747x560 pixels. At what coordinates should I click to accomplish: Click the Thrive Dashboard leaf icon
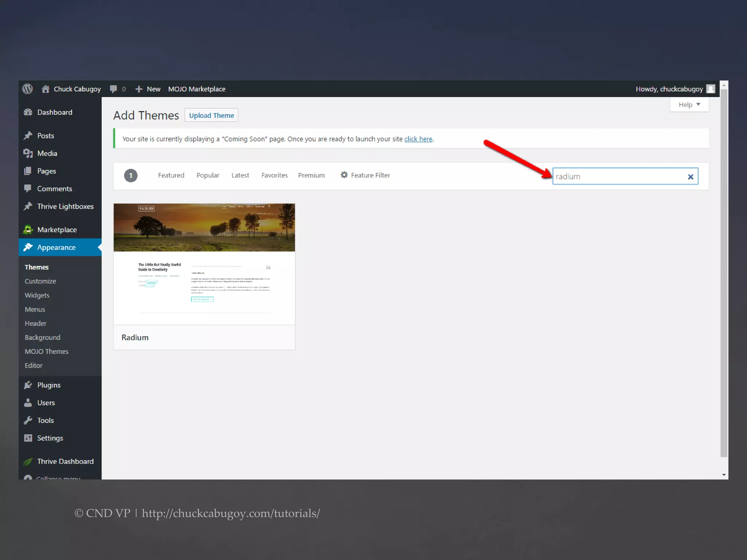coord(28,462)
